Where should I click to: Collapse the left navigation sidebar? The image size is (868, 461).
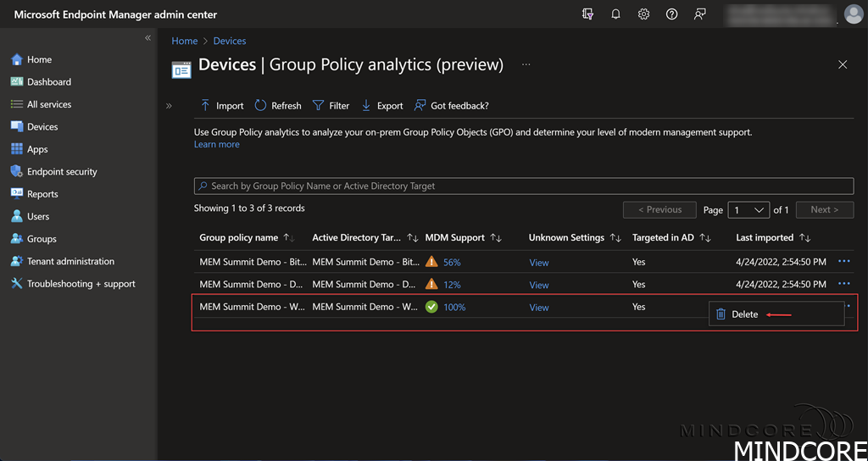tap(147, 38)
